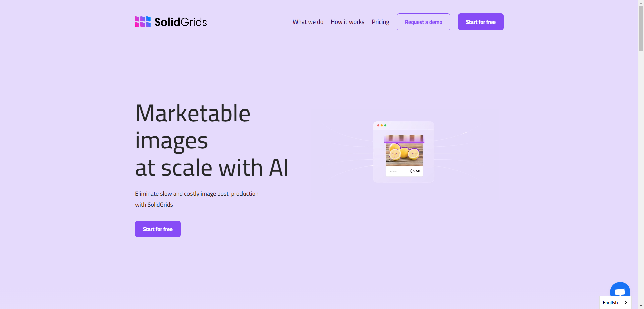Open the English language selector
The height and width of the screenshot is (309, 644).
(610, 303)
